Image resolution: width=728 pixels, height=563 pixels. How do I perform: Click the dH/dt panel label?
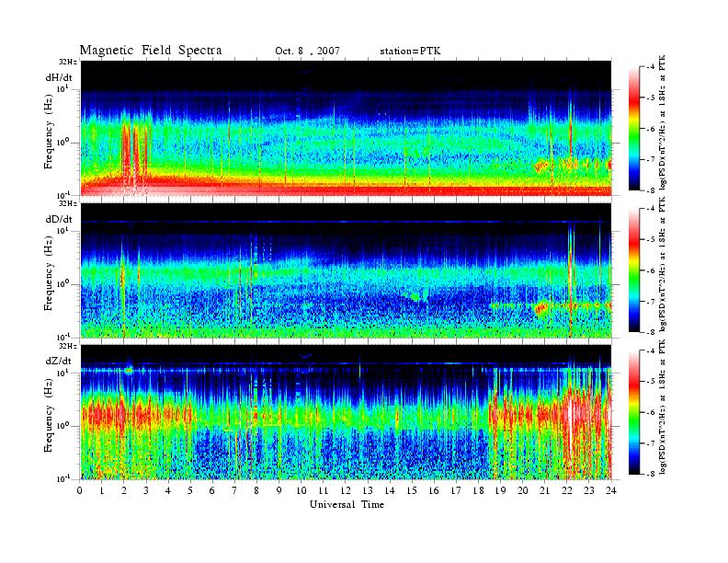[59, 77]
